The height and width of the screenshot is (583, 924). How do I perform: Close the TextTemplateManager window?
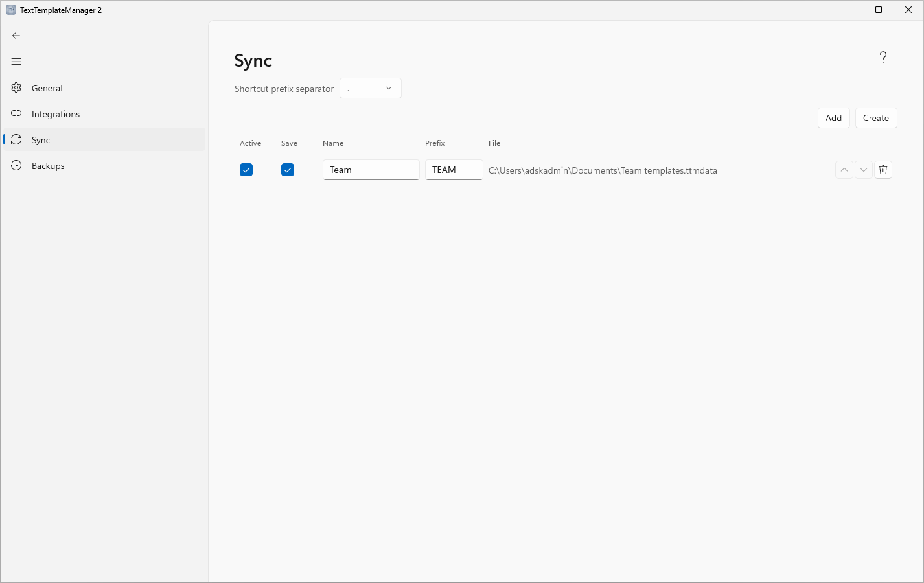[x=908, y=10]
